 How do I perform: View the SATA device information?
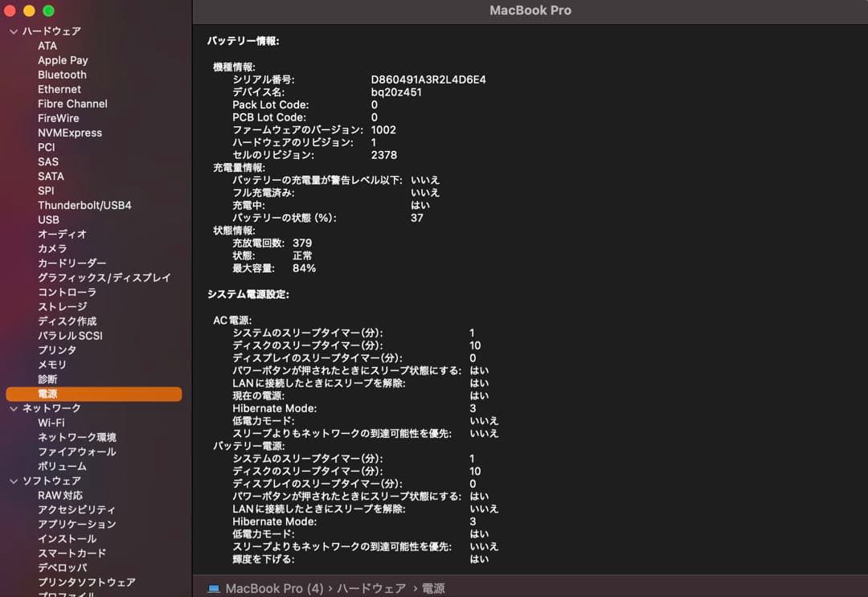(51, 176)
